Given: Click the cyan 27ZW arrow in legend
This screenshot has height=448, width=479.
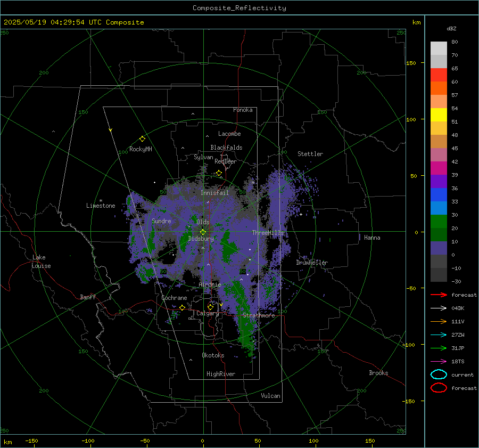Looking at the screenshot, I should click(x=439, y=335).
